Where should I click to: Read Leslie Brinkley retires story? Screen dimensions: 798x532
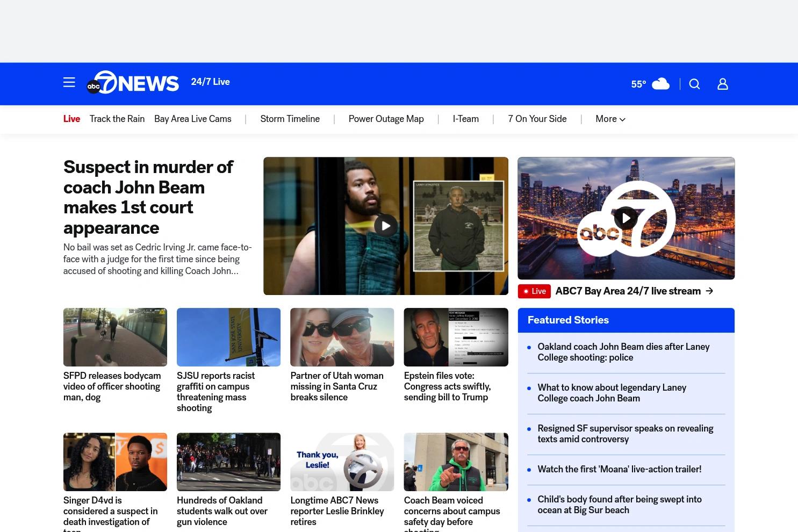click(x=337, y=511)
